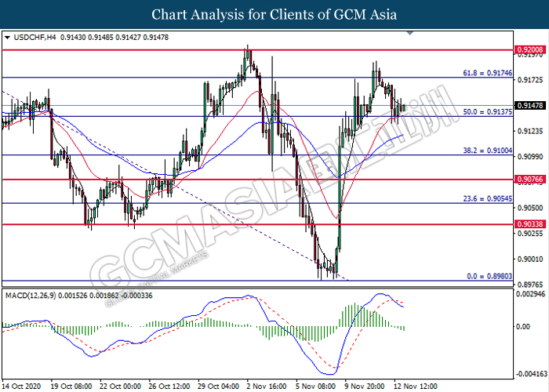Click the 26 Oct 12:00 time label

tap(169, 387)
